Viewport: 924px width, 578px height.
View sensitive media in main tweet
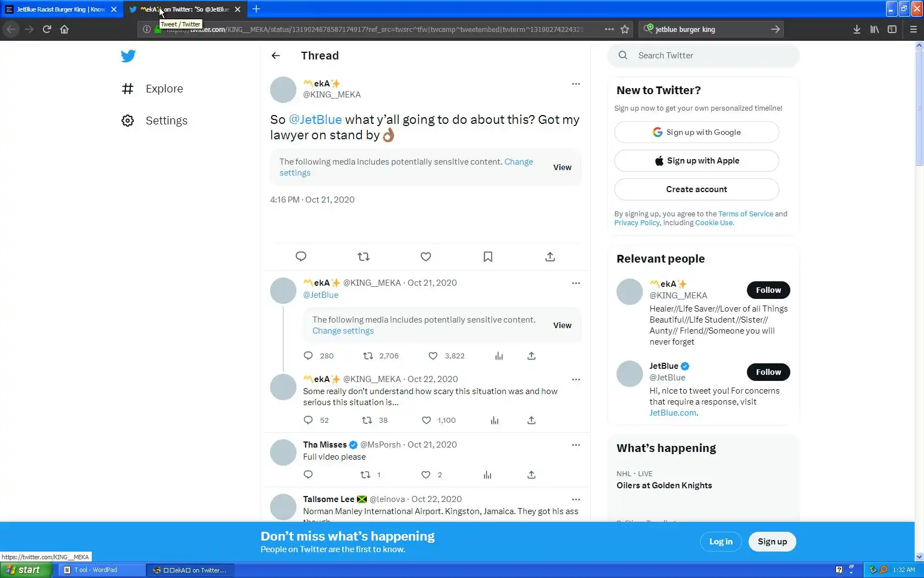(x=562, y=167)
